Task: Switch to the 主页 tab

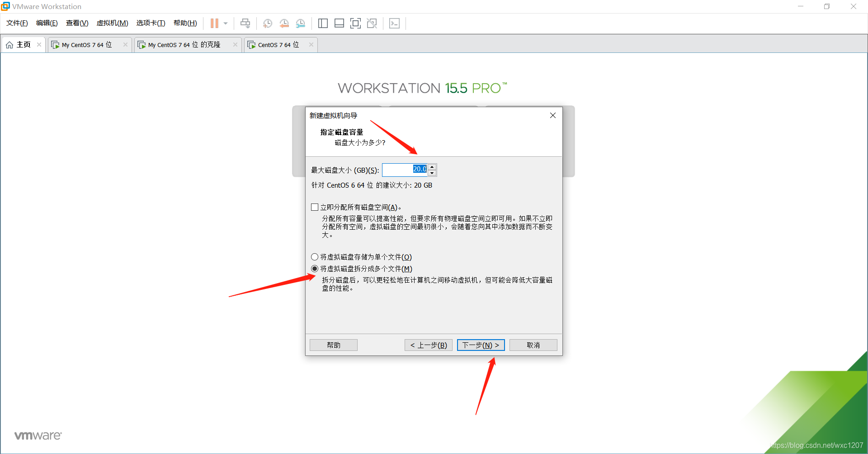Action: click(x=24, y=45)
